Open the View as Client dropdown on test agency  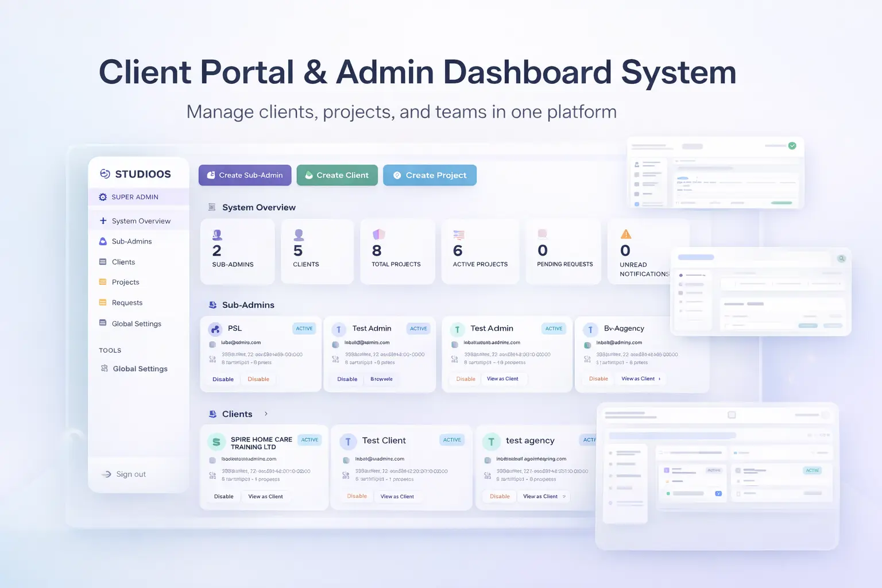tap(543, 496)
